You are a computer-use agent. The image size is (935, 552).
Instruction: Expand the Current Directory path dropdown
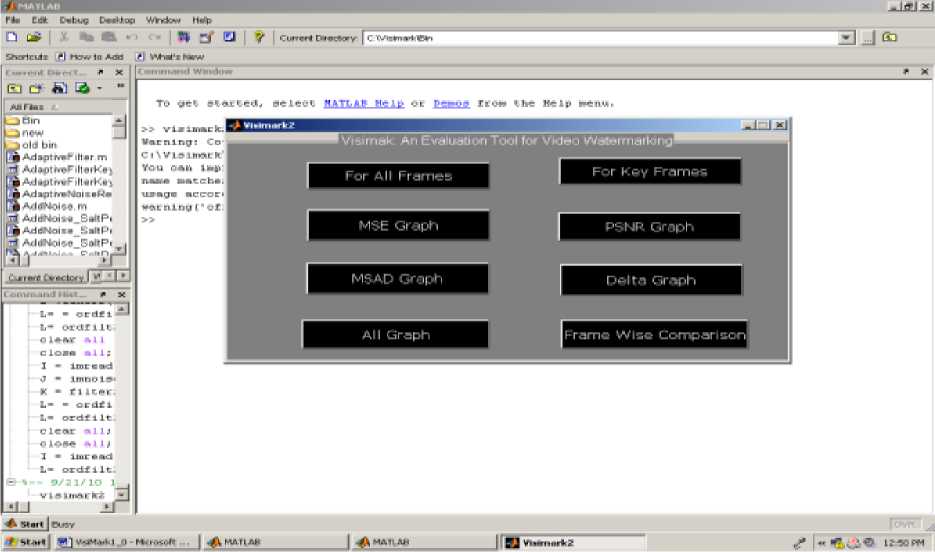847,37
